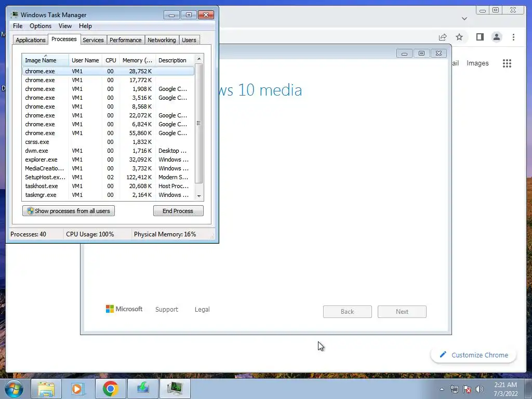Minimize the Windows 10 setup window

[404, 54]
